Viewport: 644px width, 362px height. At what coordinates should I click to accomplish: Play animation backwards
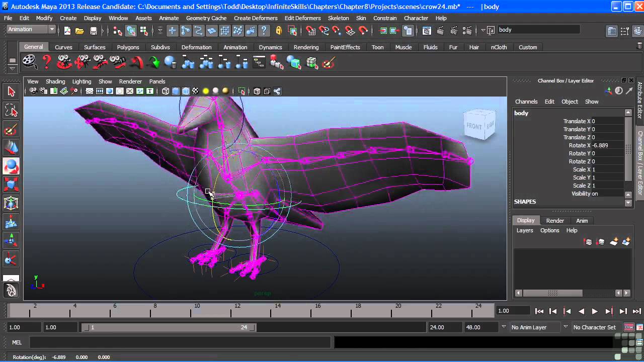pos(581,311)
